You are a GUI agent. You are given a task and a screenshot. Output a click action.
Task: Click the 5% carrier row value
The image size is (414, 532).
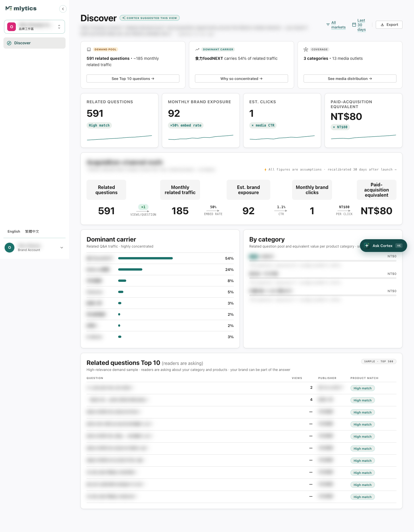(x=231, y=292)
